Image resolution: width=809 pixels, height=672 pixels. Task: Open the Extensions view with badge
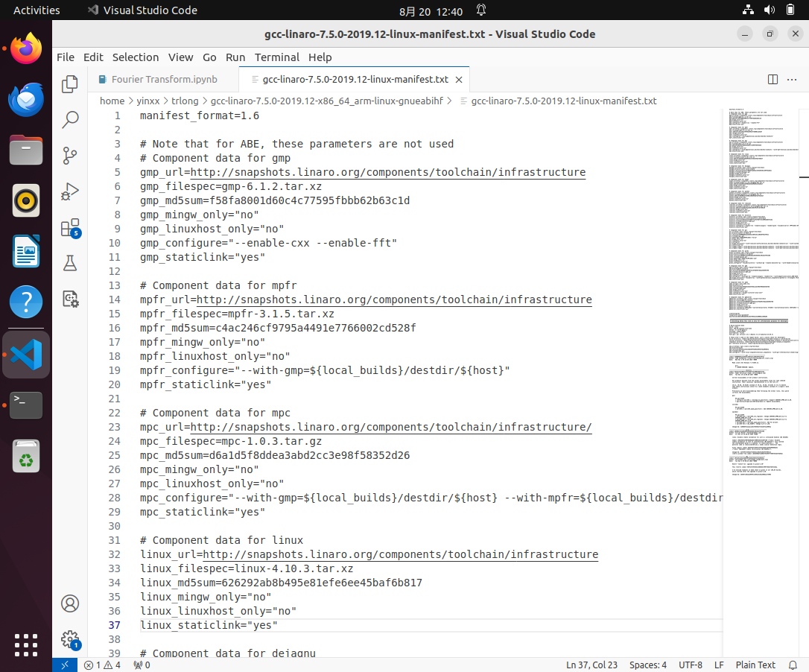tap(71, 228)
